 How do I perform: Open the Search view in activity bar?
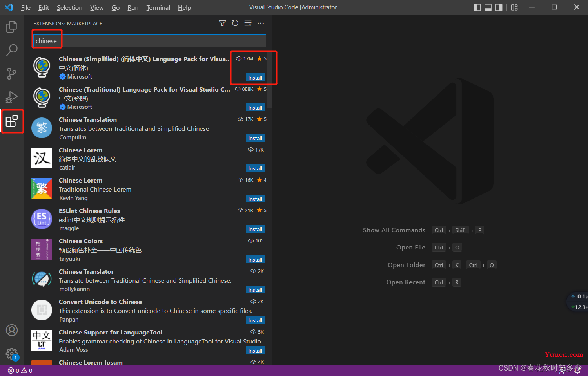tap(12, 50)
